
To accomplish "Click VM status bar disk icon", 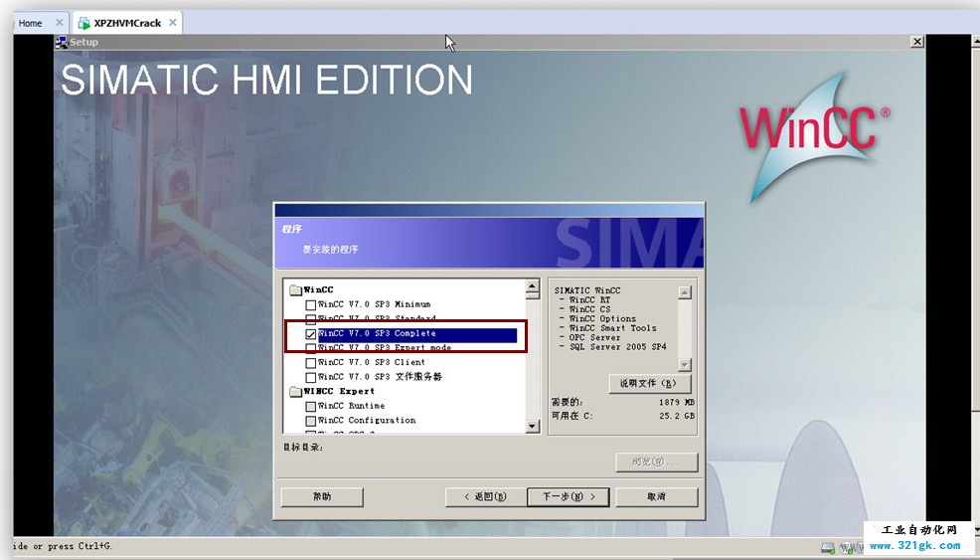I will (x=828, y=548).
